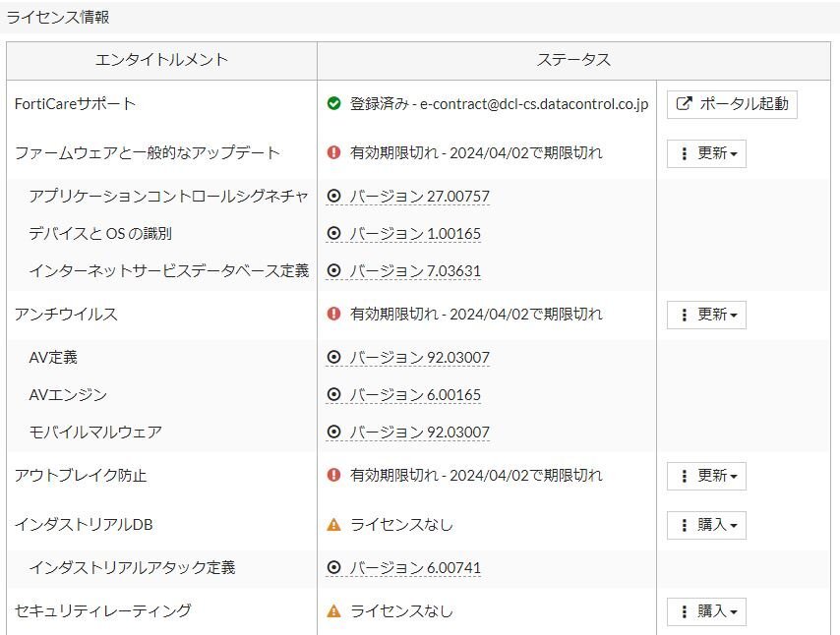This screenshot has height=635, width=840.
Task: Click the orange warning icon for セキュリティレーティング
Action: tap(333, 611)
